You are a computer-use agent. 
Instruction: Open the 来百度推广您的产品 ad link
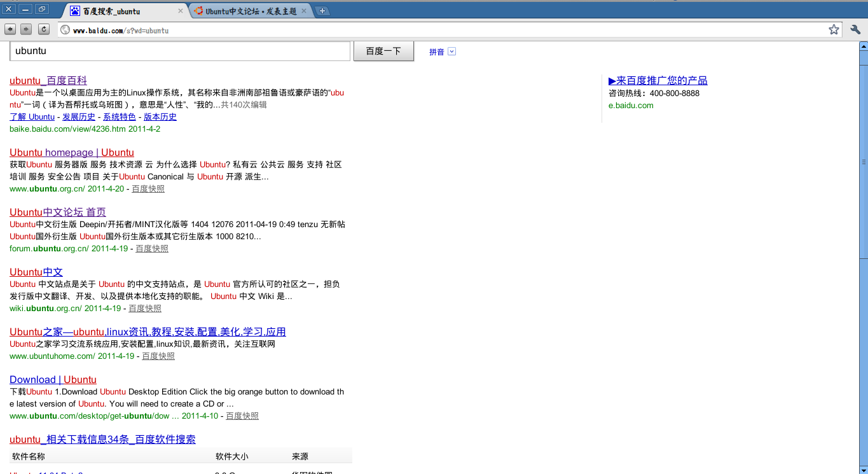click(658, 81)
